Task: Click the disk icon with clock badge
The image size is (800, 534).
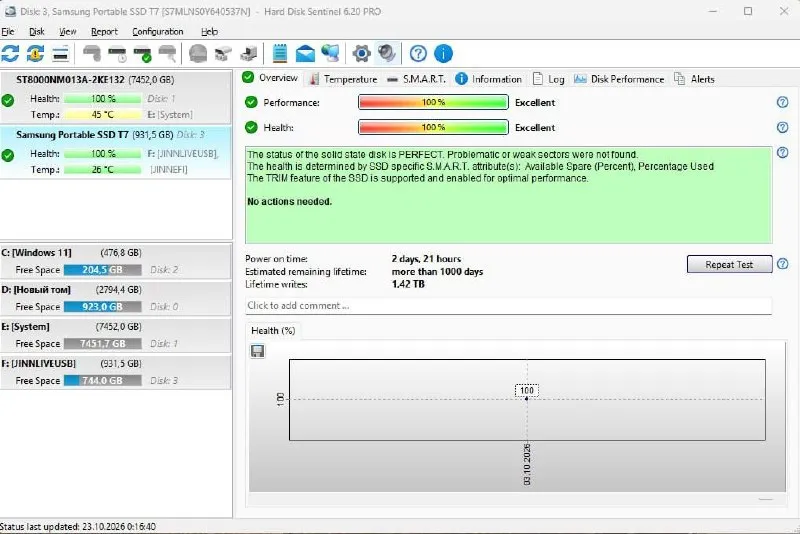Action: pos(117,54)
